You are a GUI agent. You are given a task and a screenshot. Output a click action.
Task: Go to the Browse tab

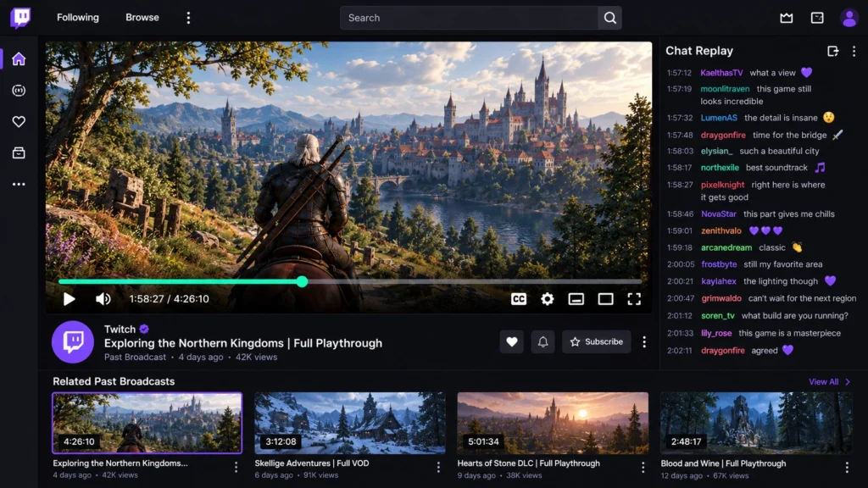coord(142,18)
